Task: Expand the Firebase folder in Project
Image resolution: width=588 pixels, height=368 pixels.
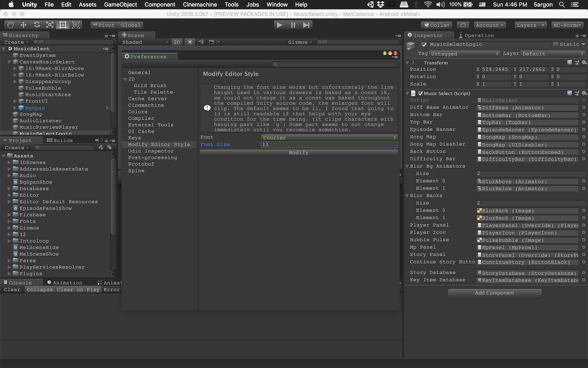Action: (10, 214)
